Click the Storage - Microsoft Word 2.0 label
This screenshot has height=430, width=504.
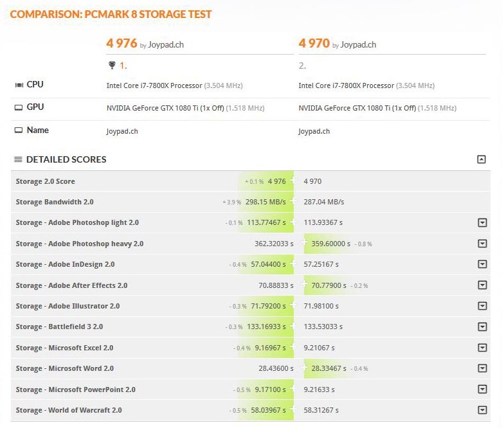tap(64, 368)
